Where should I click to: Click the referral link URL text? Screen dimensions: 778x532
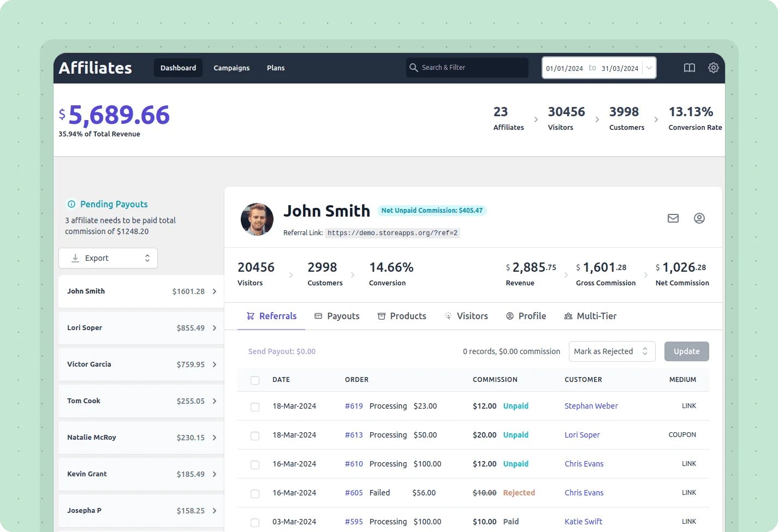point(393,233)
